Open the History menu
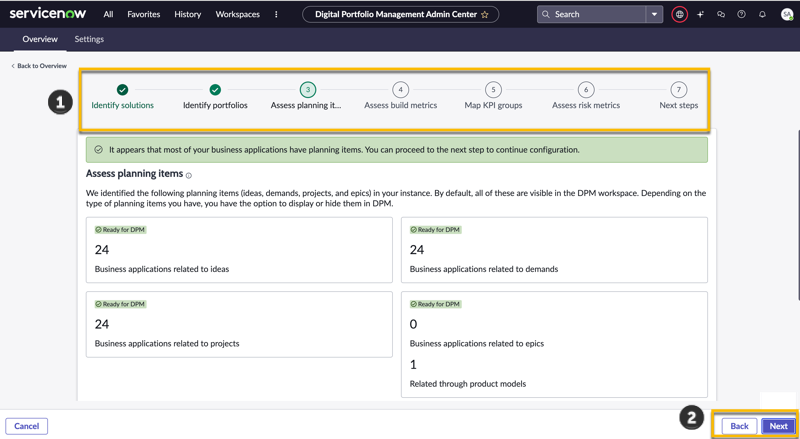 [187, 14]
